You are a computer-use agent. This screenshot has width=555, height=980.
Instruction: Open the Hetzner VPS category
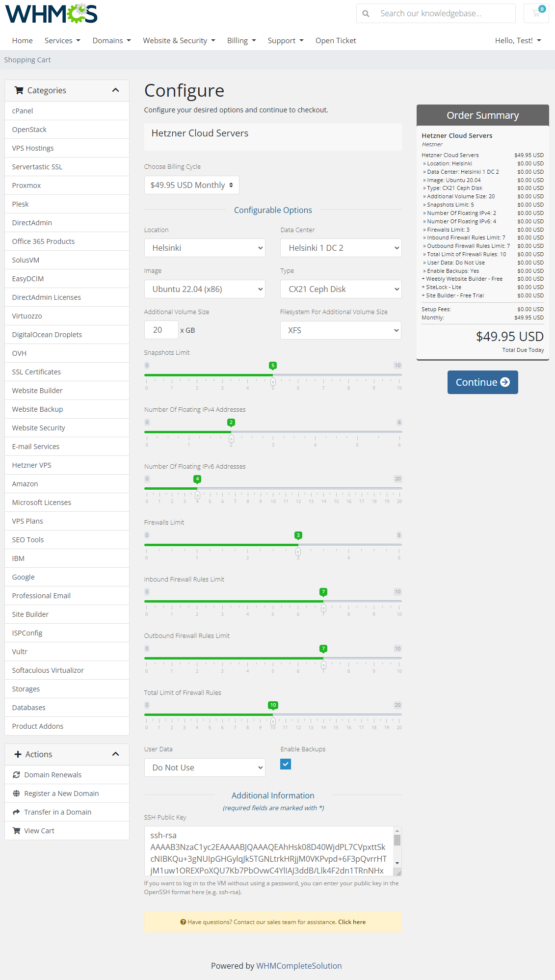(31, 465)
